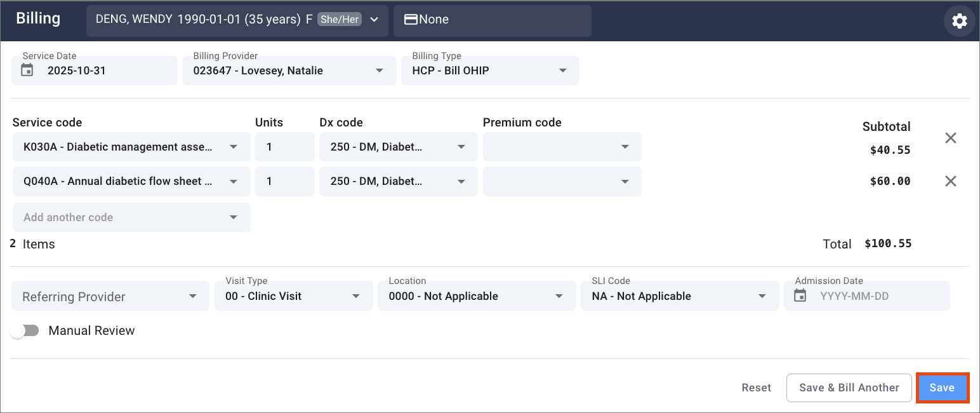980x413 pixels.
Task: Click the Reset link
Action: 756,388
